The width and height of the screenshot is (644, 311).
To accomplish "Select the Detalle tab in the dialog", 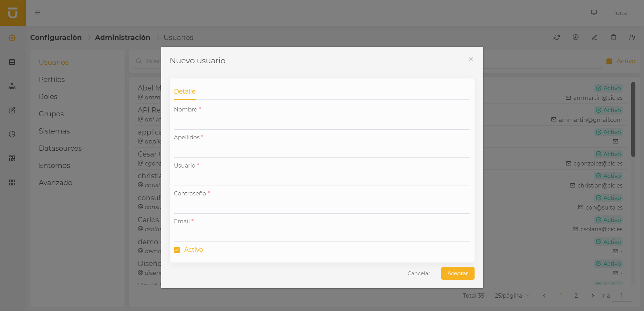I will (x=185, y=91).
